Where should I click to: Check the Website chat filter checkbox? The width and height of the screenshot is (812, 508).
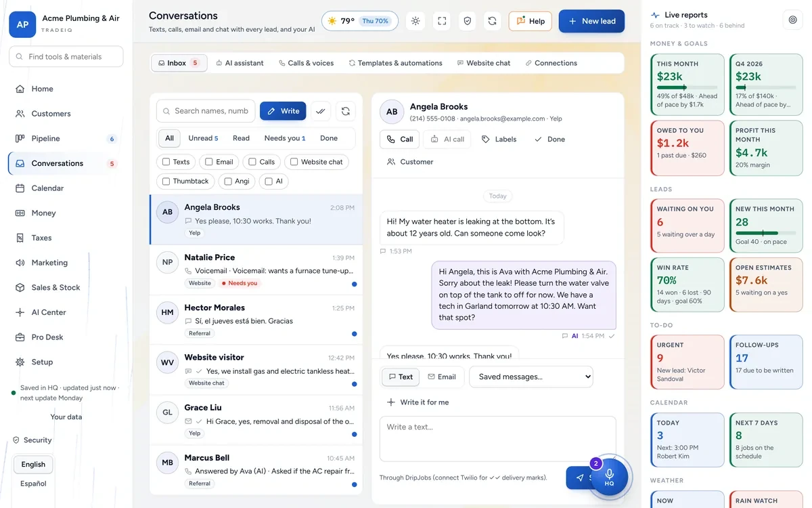click(294, 162)
